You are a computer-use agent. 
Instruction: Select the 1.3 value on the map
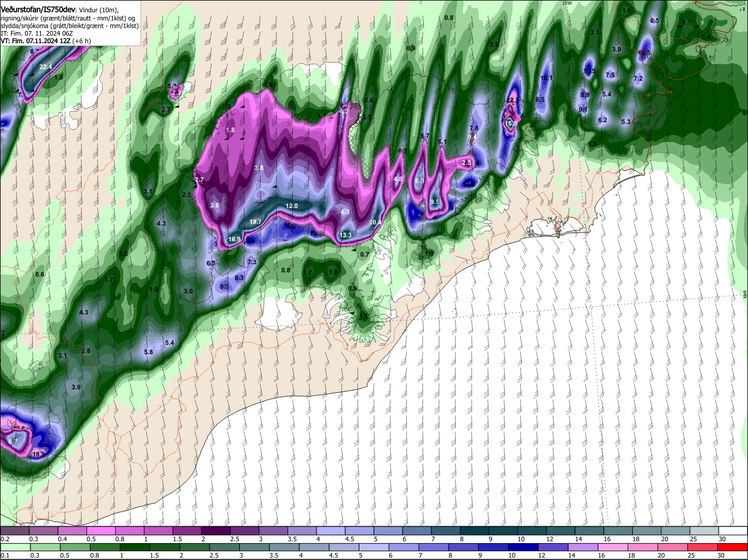click(x=592, y=144)
